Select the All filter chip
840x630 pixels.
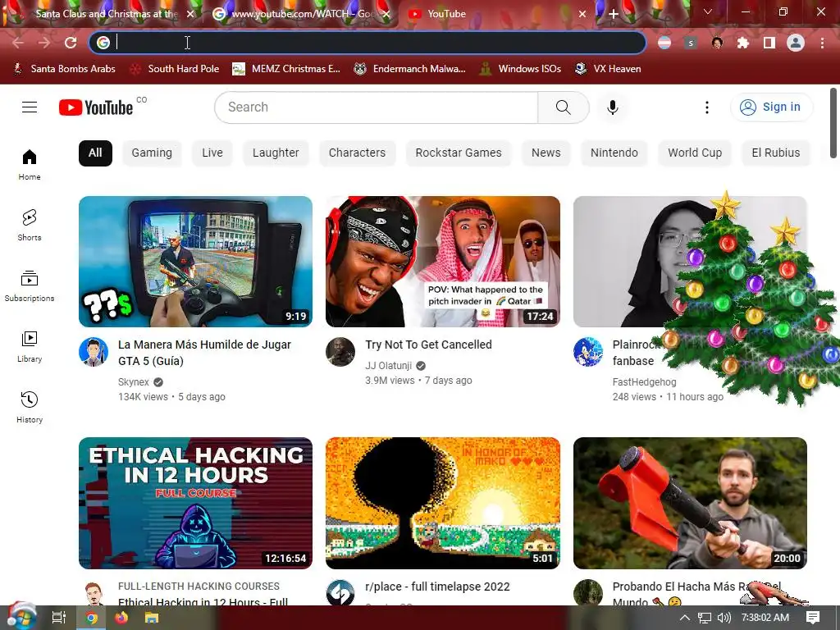tap(95, 153)
